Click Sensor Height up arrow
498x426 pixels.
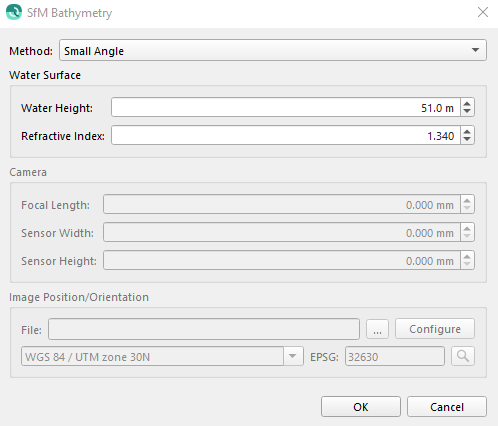(x=467, y=256)
